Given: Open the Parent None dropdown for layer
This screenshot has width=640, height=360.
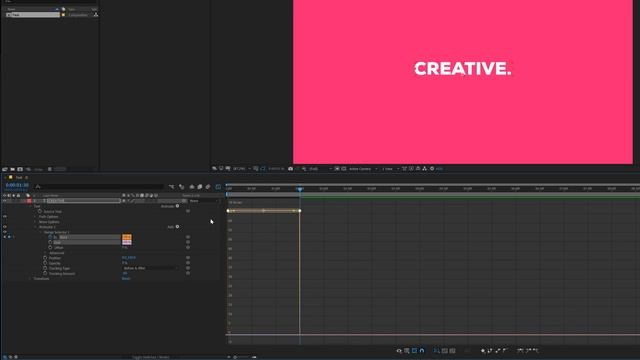Looking at the screenshot, I should click(x=204, y=201).
